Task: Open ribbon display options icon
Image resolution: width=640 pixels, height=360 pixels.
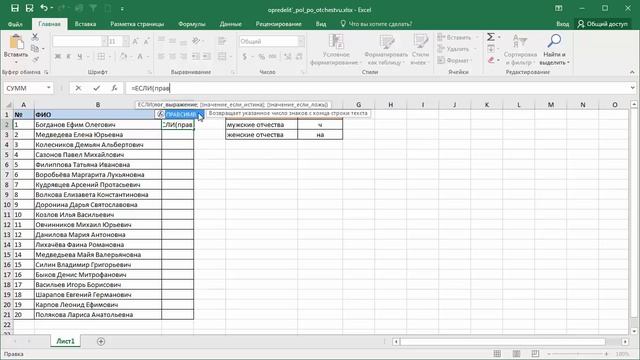Action: click(x=558, y=8)
